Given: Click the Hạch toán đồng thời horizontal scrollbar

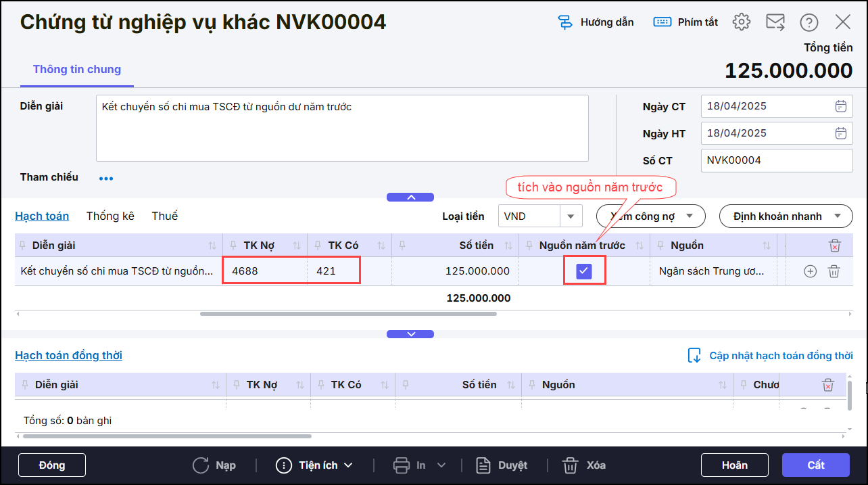Looking at the screenshot, I should click(167, 436).
